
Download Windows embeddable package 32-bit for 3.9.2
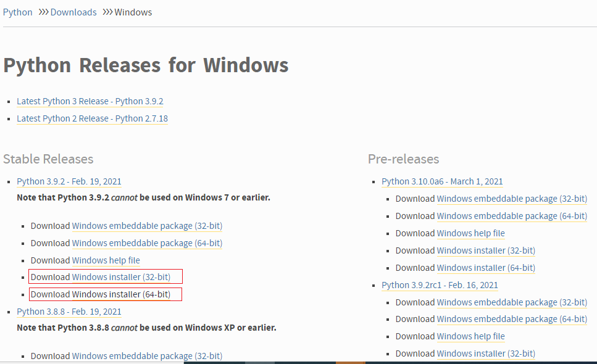click(x=147, y=225)
